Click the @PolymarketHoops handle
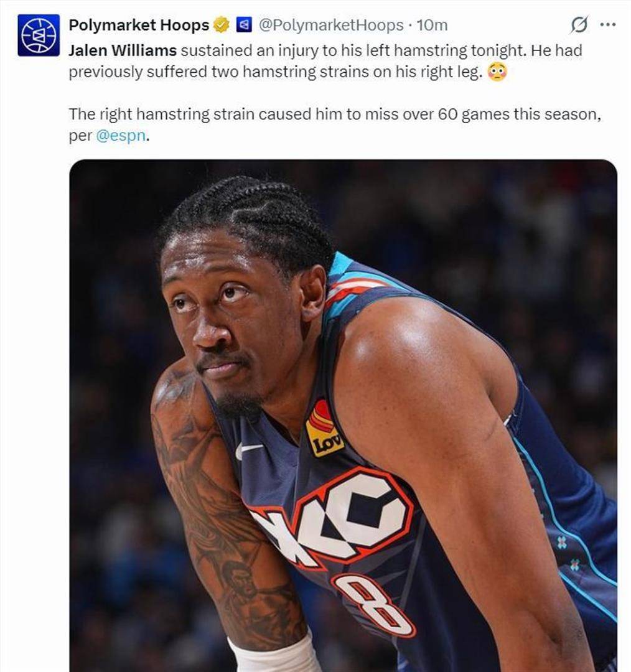Image resolution: width=631 pixels, height=672 pixels. (331, 26)
